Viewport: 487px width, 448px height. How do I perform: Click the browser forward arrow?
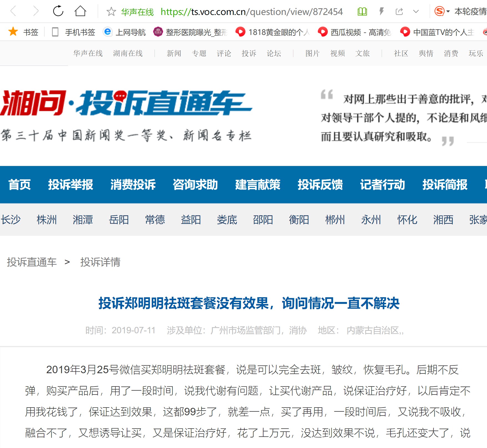[36, 11]
